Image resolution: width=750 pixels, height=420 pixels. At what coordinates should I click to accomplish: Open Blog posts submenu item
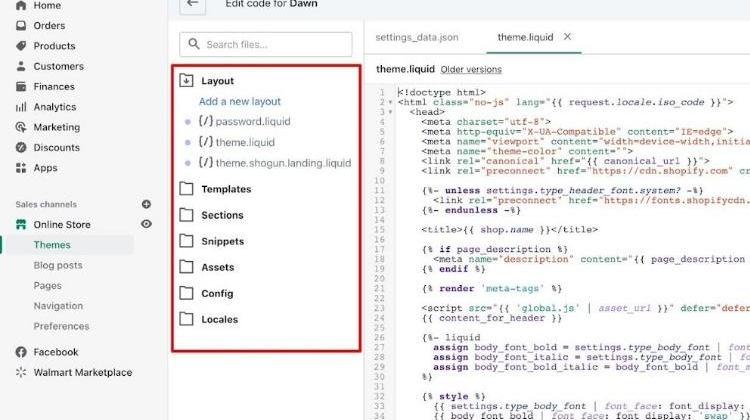(x=58, y=265)
